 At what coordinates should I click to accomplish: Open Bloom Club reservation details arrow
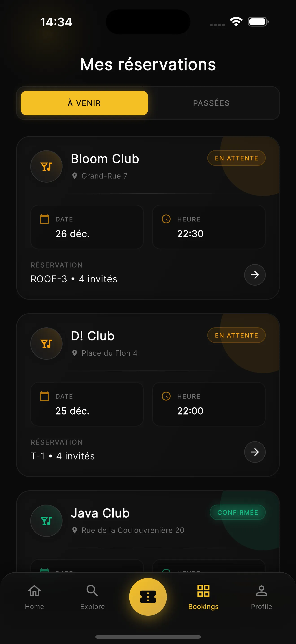coord(255,275)
